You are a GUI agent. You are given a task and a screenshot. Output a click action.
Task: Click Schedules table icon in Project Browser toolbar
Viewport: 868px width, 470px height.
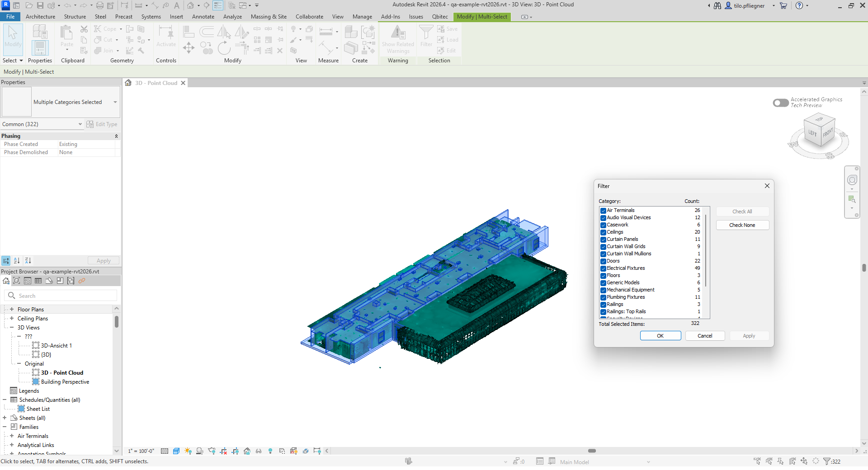(x=38, y=281)
